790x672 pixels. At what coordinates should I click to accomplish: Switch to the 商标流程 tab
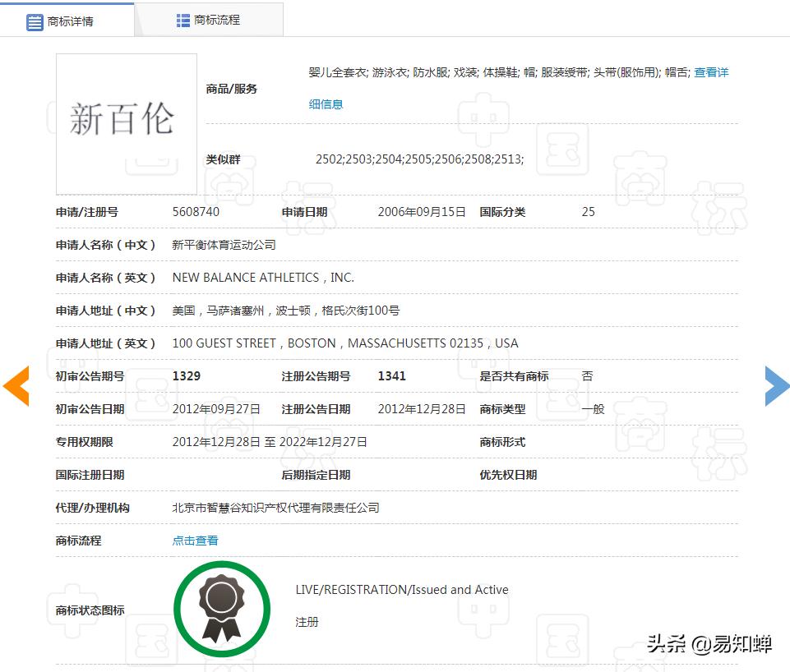click(210, 20)
